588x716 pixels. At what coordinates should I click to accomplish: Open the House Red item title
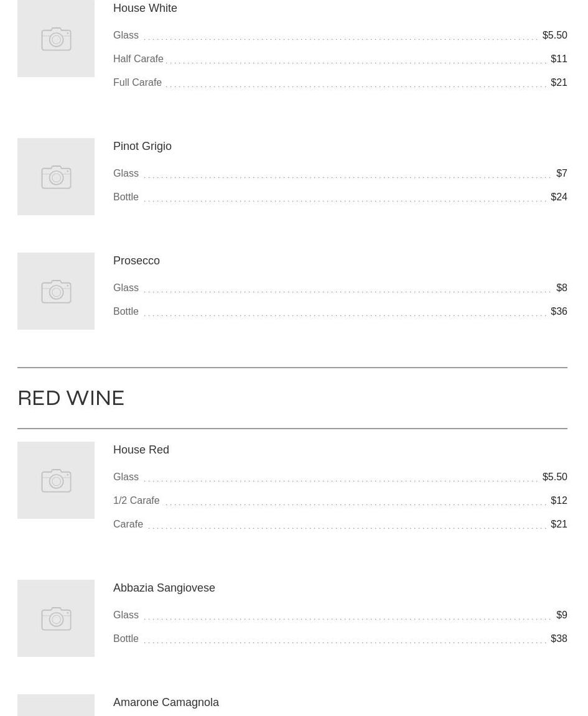tap(141, 450)
